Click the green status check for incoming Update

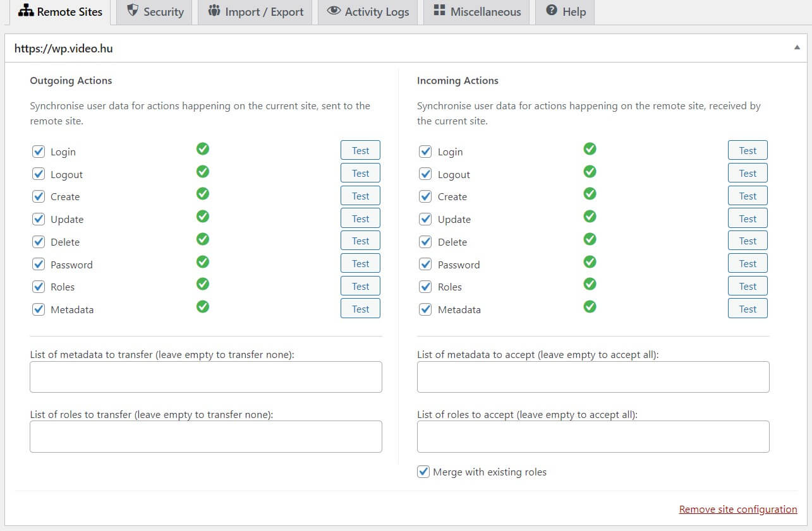590,217
